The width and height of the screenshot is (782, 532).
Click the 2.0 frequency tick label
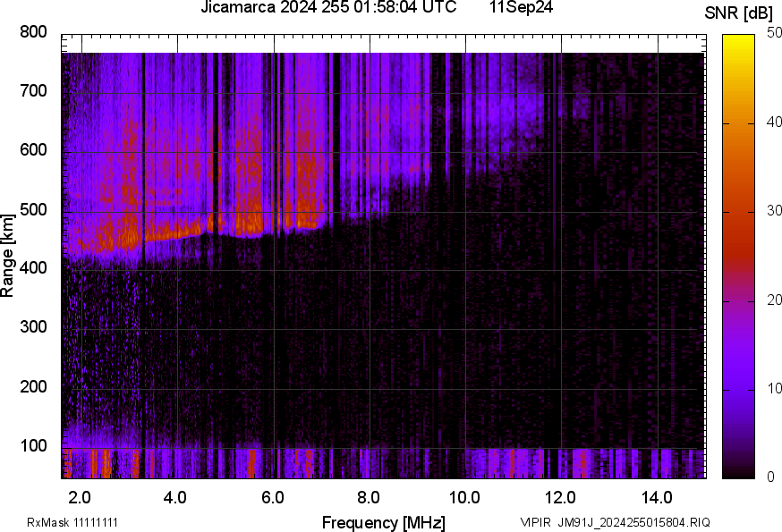80,496
